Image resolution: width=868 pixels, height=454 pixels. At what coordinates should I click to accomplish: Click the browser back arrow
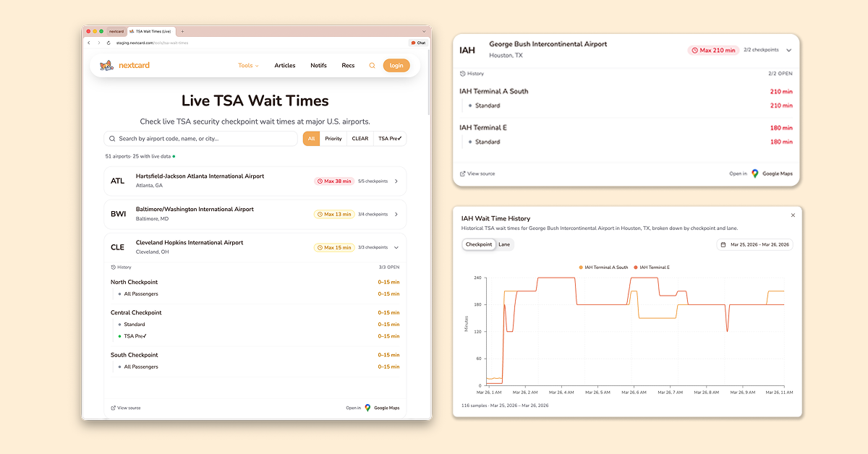pos(89,43)
